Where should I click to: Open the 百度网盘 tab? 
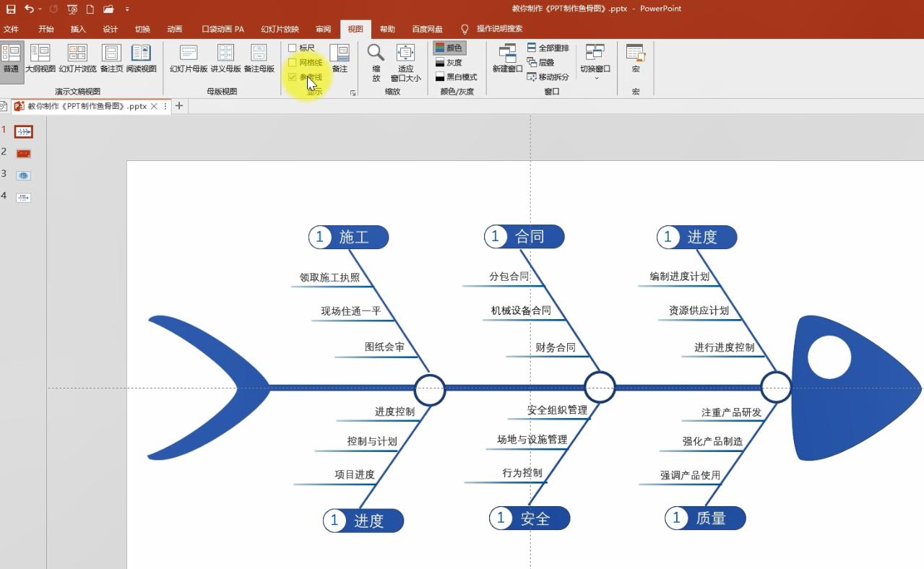(427, 29)
